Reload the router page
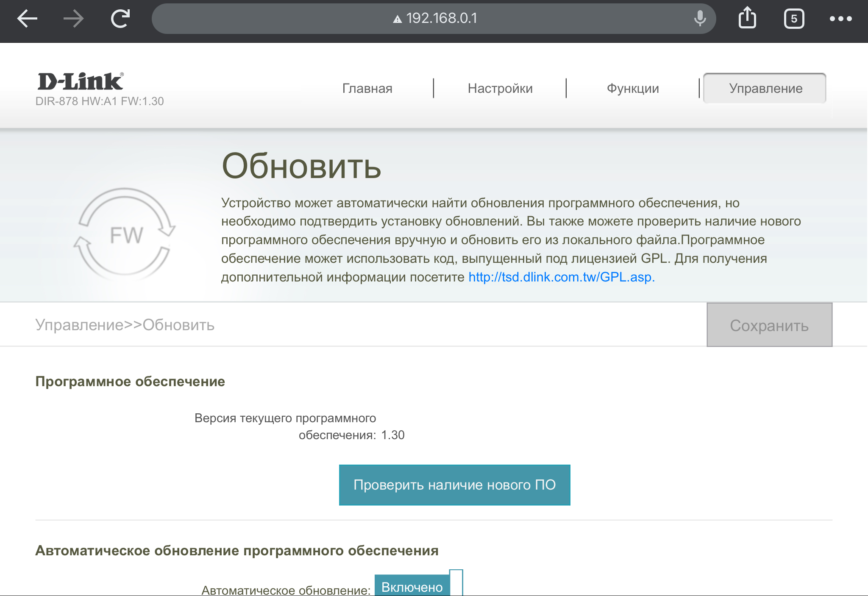 coord(120,19)
